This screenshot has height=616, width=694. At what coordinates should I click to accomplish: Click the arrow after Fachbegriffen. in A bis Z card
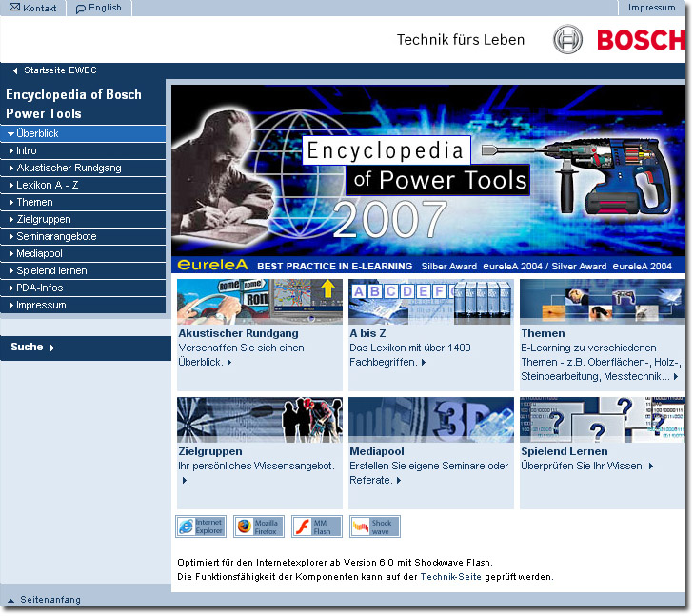424,363
